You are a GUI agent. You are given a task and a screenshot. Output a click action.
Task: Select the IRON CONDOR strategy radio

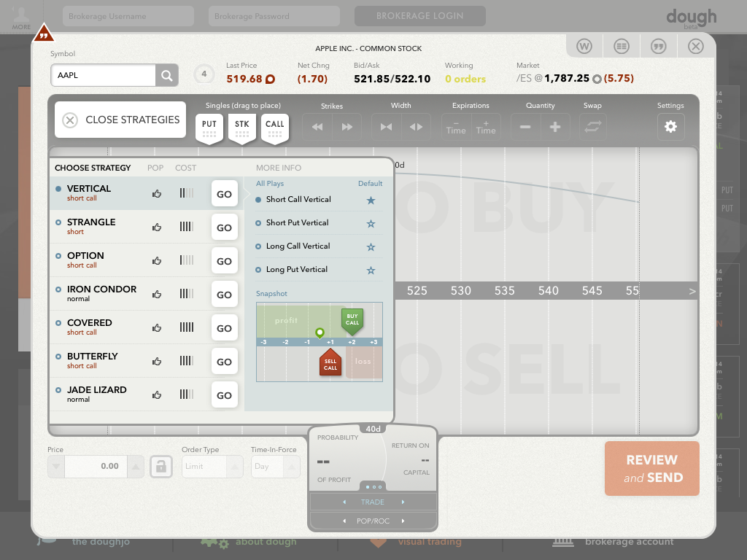58,289
